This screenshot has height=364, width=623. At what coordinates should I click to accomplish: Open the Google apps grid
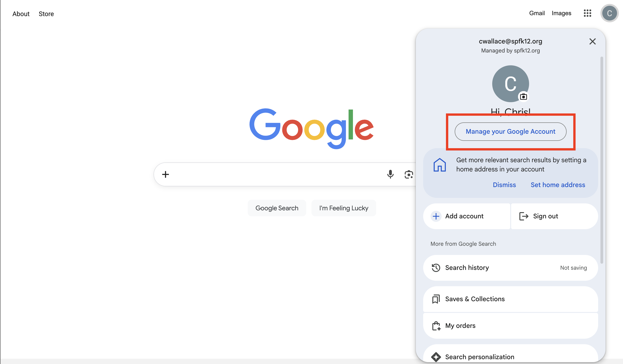point(587,13)
